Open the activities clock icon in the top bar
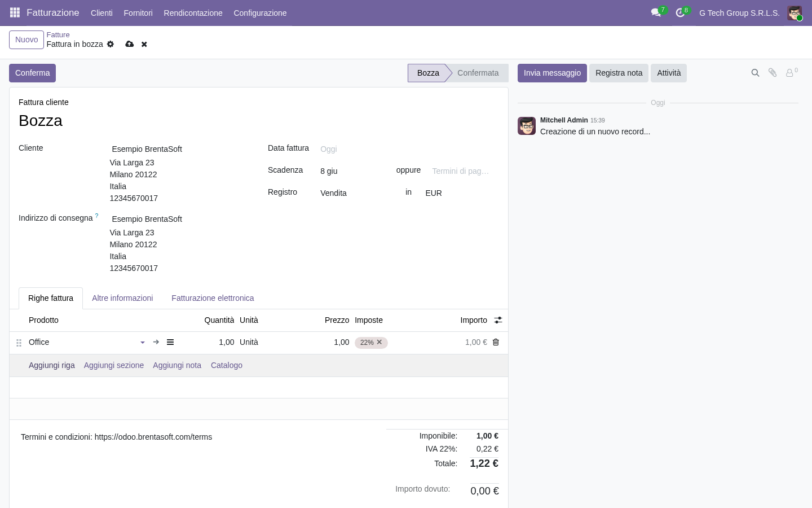The image size is (812, 508). [x=680, y=12]
